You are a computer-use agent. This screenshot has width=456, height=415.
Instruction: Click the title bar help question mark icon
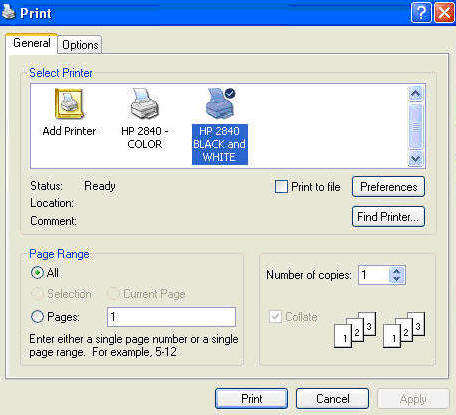click(421, 13)
